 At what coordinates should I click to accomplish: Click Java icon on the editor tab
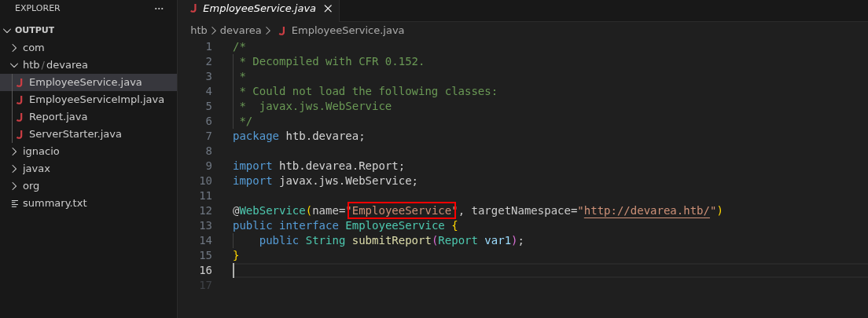193,9
